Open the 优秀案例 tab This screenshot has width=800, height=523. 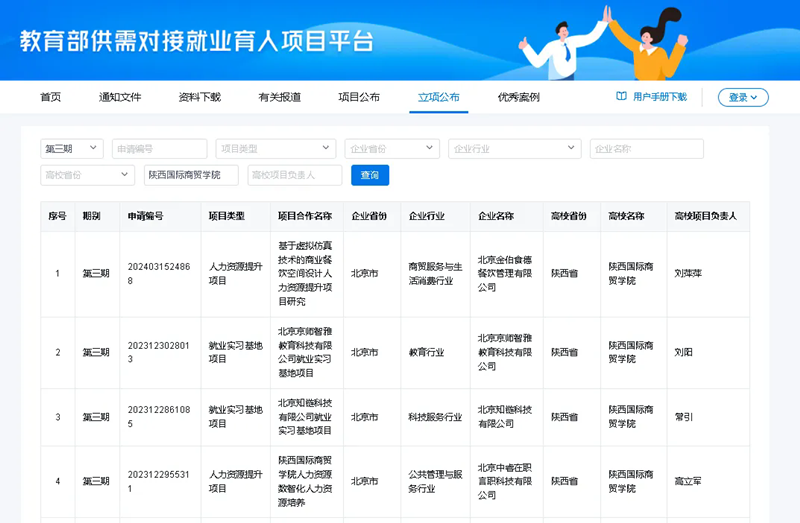[518, 97]
